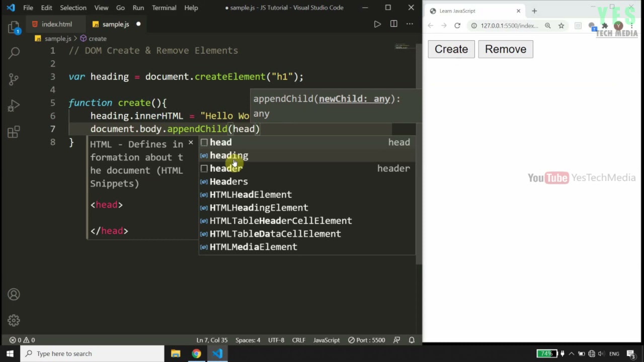This screenshot has width=644, height=362.
Task: Open the ENG language indicator in the tray
Action: tap(614, 354)
